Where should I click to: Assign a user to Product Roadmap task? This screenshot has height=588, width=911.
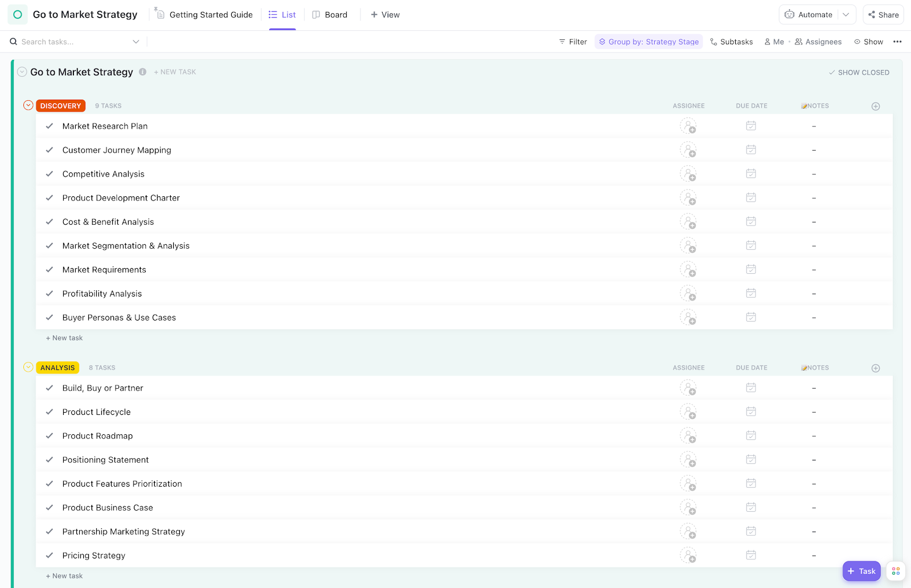(x=688, y=436)
